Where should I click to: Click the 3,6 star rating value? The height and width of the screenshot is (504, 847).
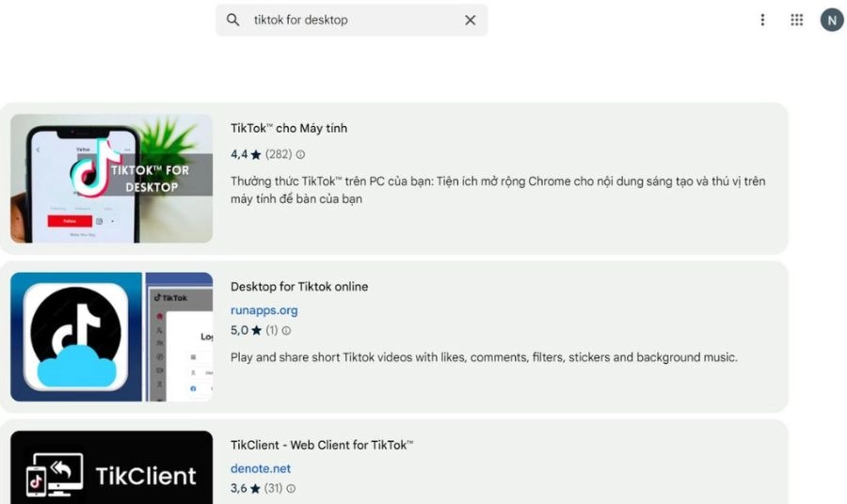tap(239, 488)
